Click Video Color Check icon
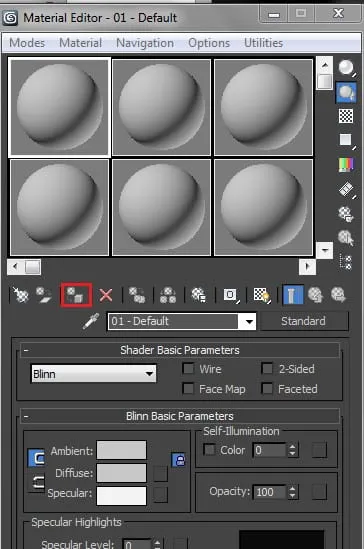This screenshot has height=549, width=364. [346, 165]
